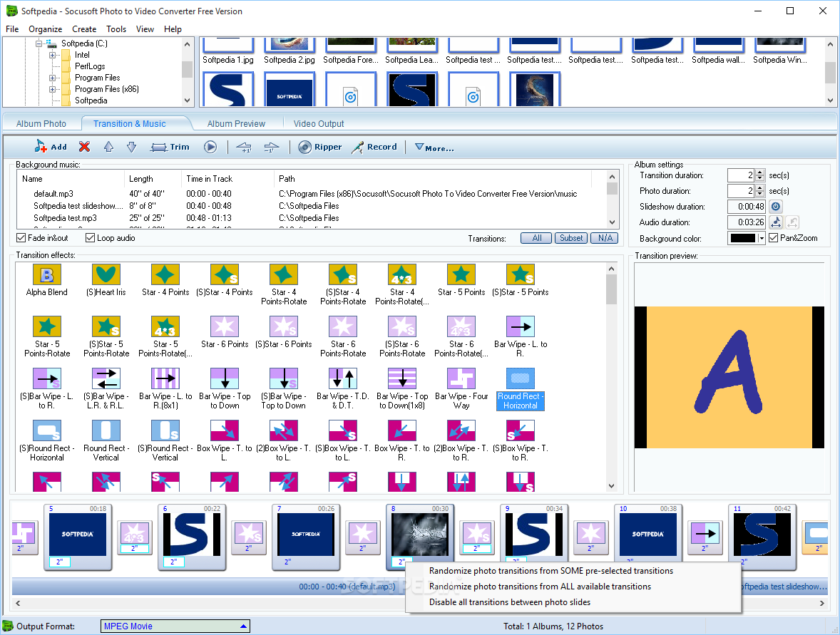Screen dimensions: 840x635
Task: Expand the Program Files (x86) folder node
Action: [52, 89]
